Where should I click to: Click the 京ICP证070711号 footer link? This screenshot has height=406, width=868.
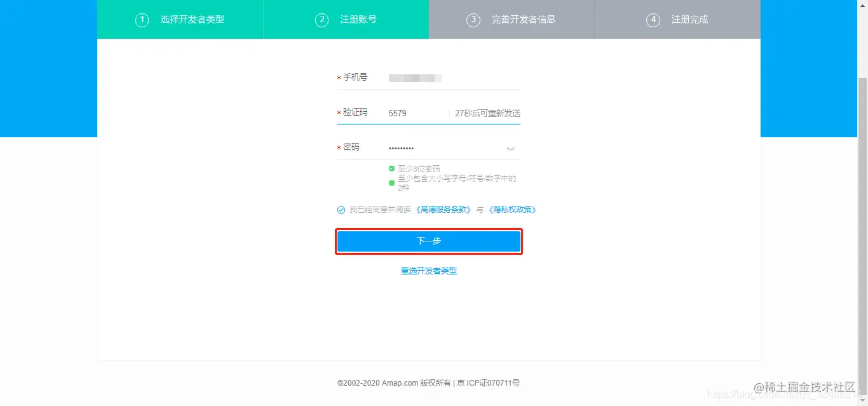tap(487, 382)
